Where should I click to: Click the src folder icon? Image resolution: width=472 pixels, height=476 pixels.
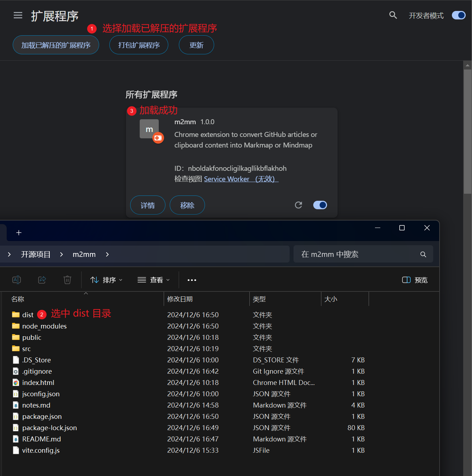click(x=16, y=348)
